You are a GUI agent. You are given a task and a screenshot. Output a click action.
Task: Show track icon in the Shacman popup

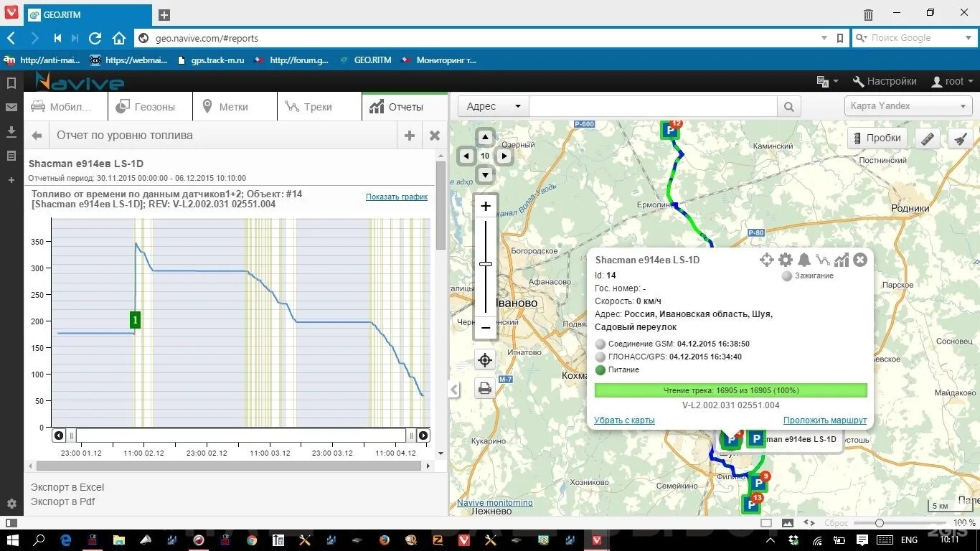click(x=823, y=260)
